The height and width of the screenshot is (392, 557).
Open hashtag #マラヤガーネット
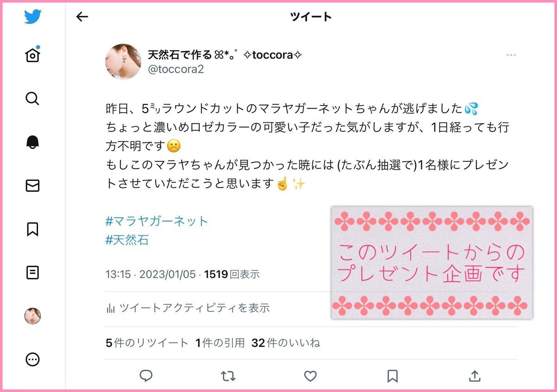tap(157, 221)
